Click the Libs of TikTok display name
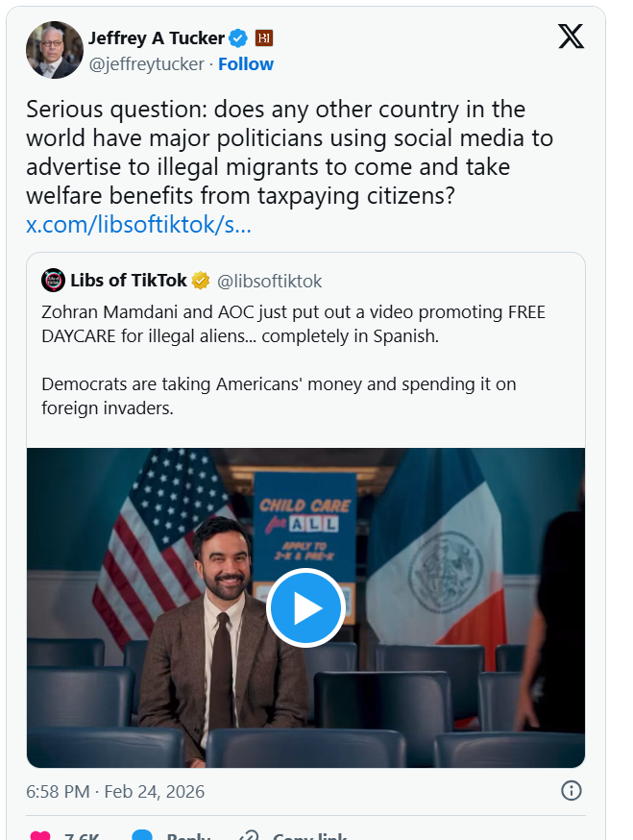 (129, 281)
